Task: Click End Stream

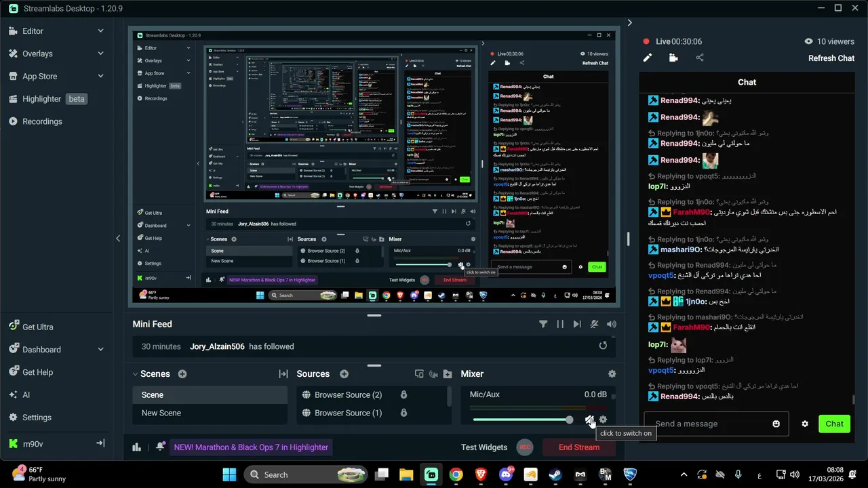Action: click(x=579, y=447)
